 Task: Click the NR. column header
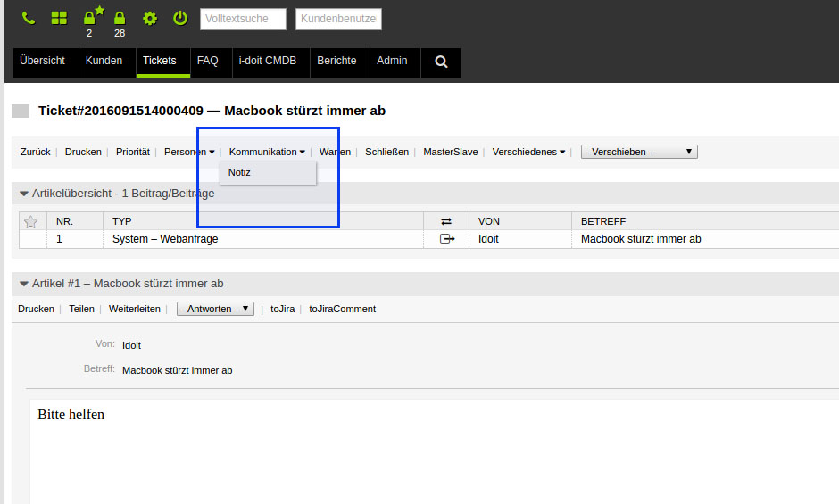coord(65,221)
